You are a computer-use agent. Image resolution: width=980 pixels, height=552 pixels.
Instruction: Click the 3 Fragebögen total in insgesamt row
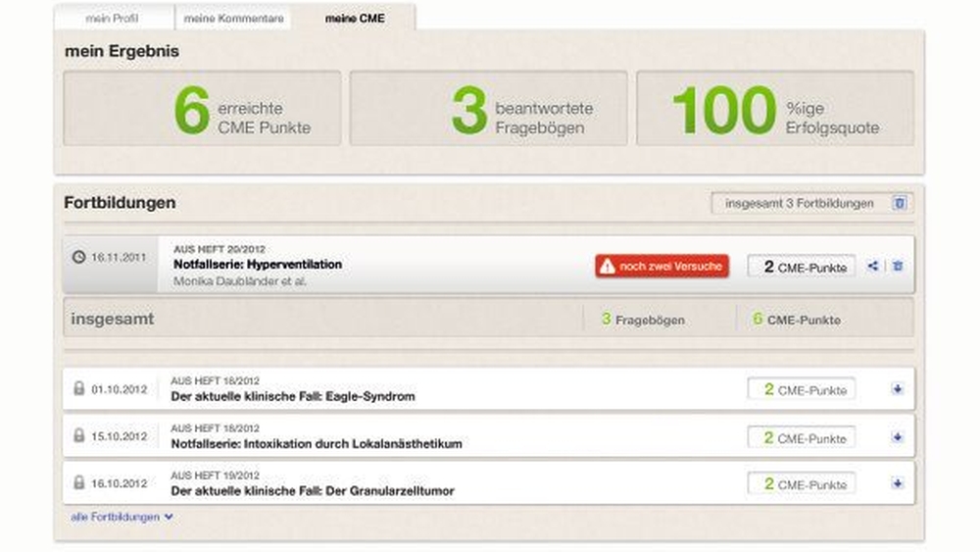[x=643, y=320]
